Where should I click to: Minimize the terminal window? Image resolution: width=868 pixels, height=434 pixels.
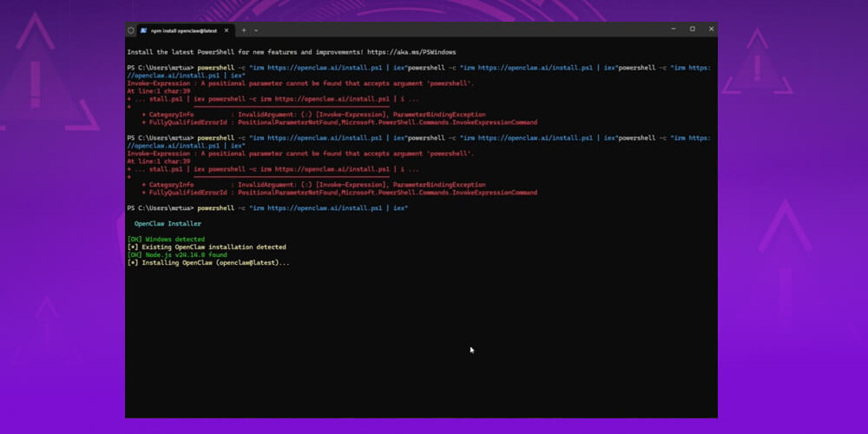point(674,29)
